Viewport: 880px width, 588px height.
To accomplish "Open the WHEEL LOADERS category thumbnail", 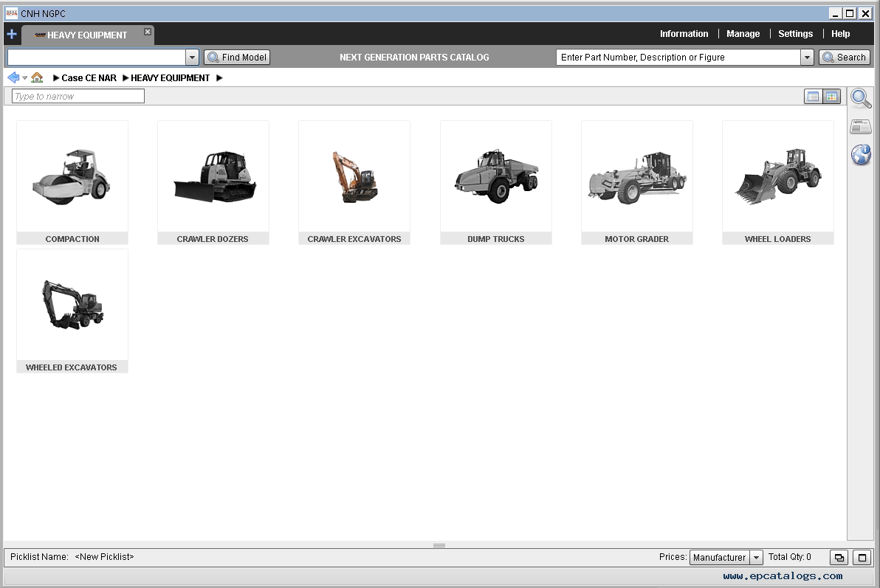I will pyautogui.click(x=778, y=176).
